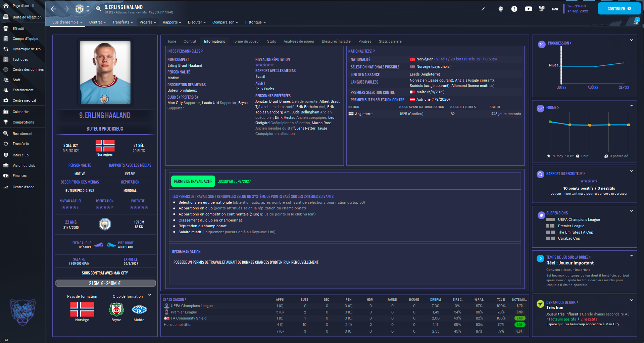The width and height of the screenshot is (644, 343).
Task: Click the Premier League stats row
Action: click(345, 312)
